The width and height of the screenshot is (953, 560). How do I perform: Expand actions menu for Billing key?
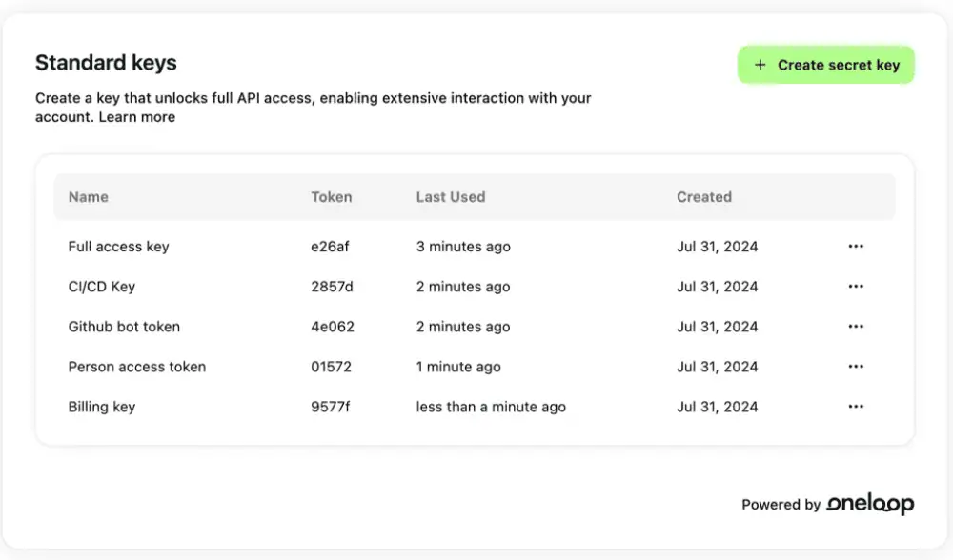[x=855, y=407]
